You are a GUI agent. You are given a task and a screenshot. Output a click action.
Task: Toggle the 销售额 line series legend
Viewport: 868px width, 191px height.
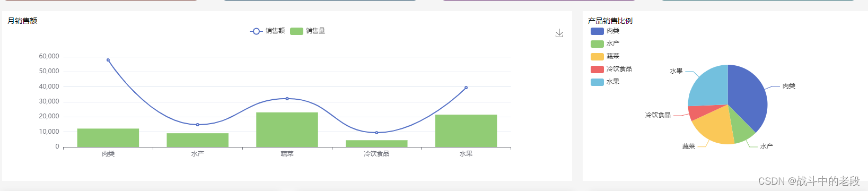tap(267, 31)
